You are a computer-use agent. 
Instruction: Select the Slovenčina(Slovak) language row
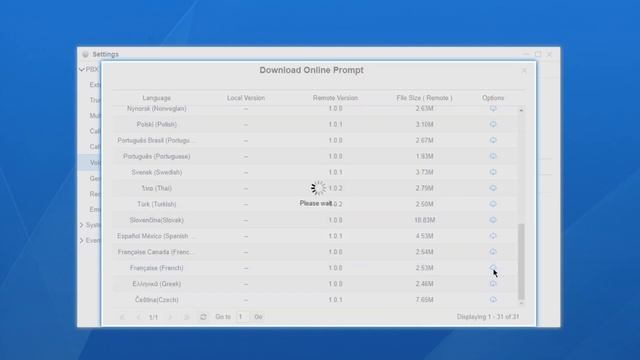(315, 220)
